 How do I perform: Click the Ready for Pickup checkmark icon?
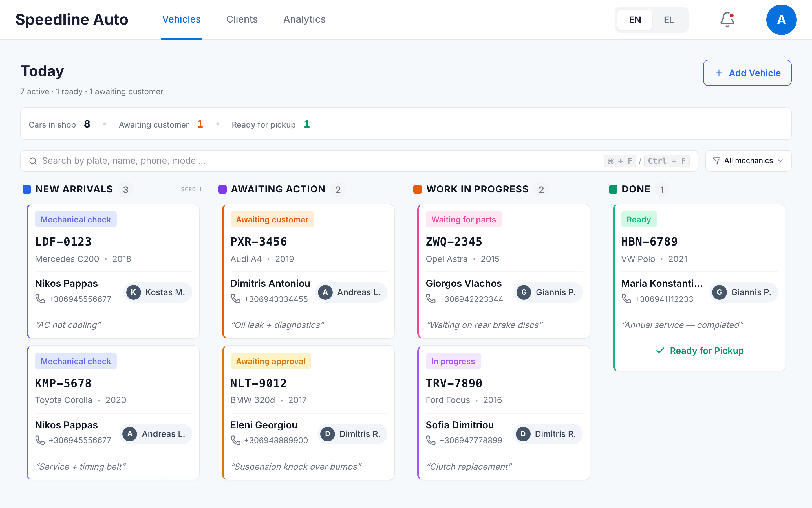point(660,351)
